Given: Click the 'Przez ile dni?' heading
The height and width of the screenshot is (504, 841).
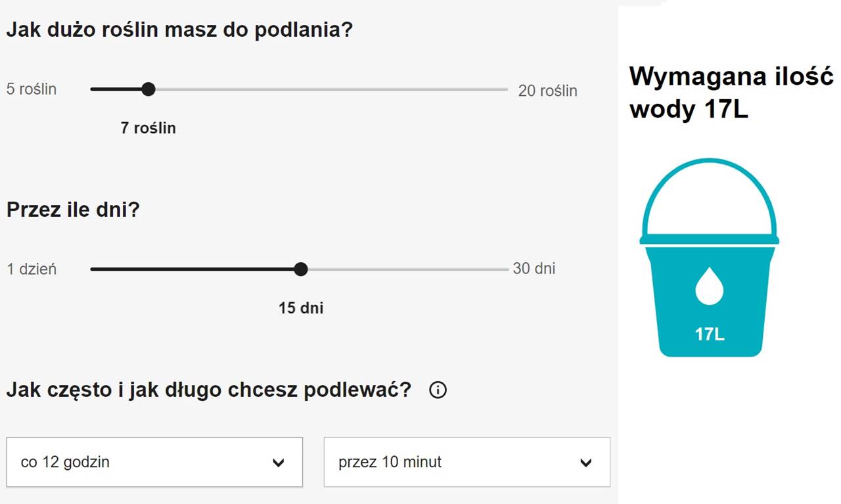Looking at the screenshot, I should [72, 210].
